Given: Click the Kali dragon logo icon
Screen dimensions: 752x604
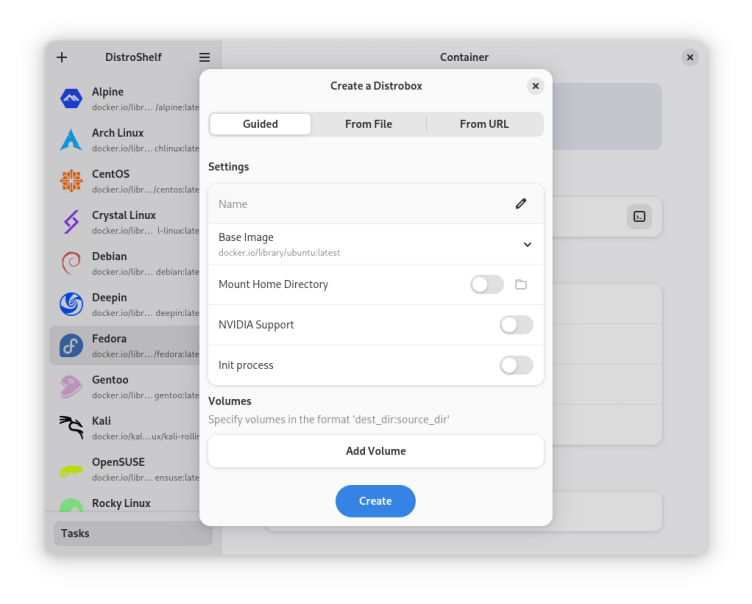Looking at the screenshot, I should click(71, 428).
